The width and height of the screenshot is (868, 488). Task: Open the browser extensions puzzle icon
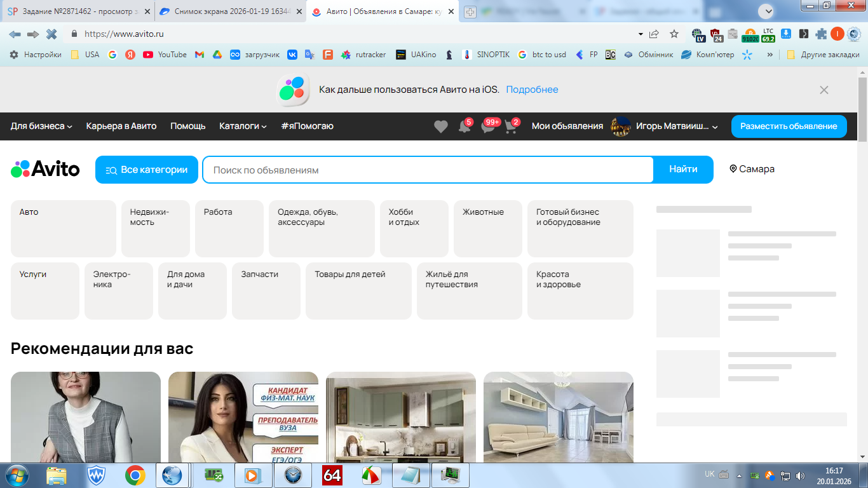click(x=821, y=34)
